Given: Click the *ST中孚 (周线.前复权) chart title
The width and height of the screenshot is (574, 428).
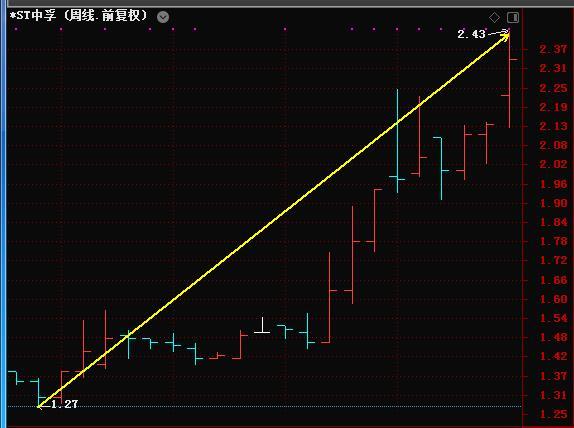Looking at the screenshot, I should click(78, 16).
